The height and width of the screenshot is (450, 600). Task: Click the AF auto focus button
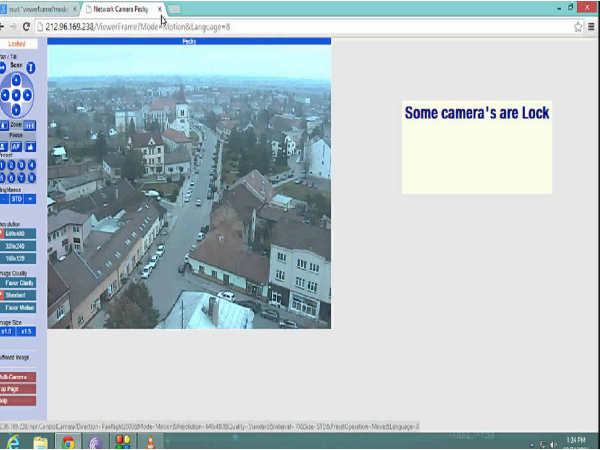point(17,146)
